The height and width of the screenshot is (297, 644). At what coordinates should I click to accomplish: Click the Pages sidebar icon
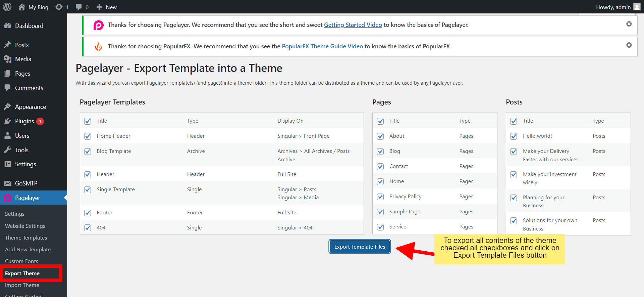click(x=7, y=74)
